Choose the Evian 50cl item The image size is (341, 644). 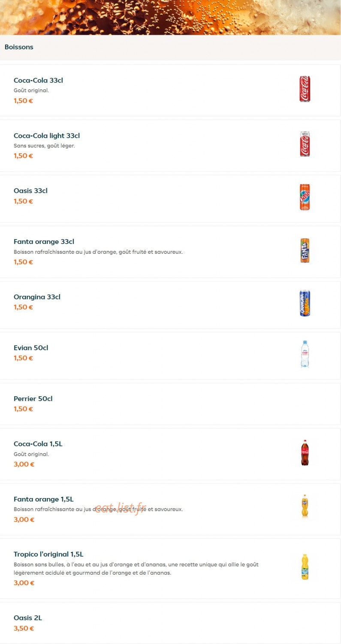click(170, 356)
